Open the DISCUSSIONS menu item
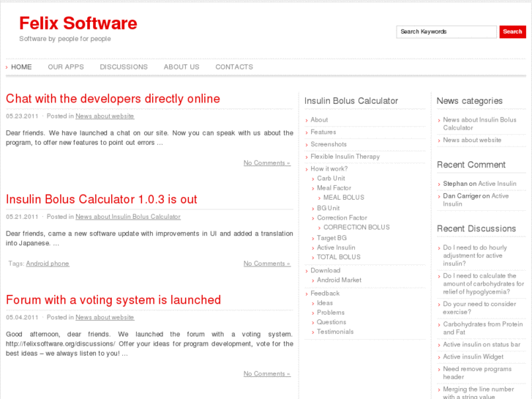Screen dimensions: 532x399 coord(124,67)
